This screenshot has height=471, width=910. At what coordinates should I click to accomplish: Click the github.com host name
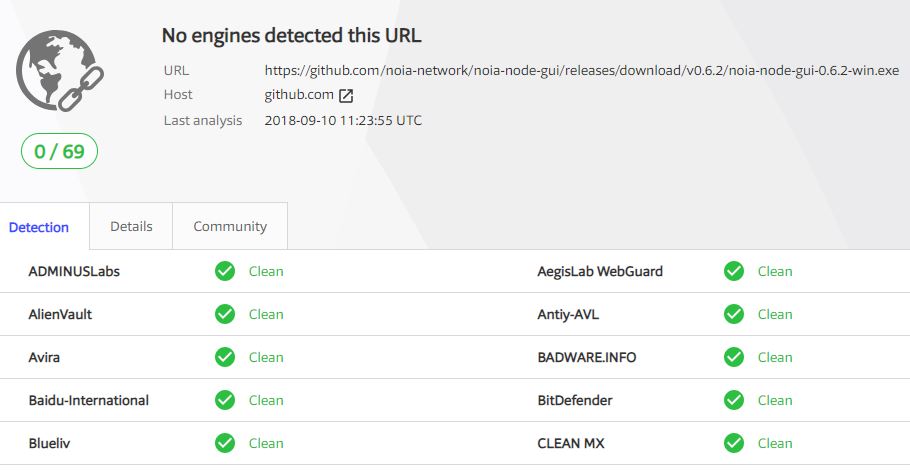click(x=299, y=95)
